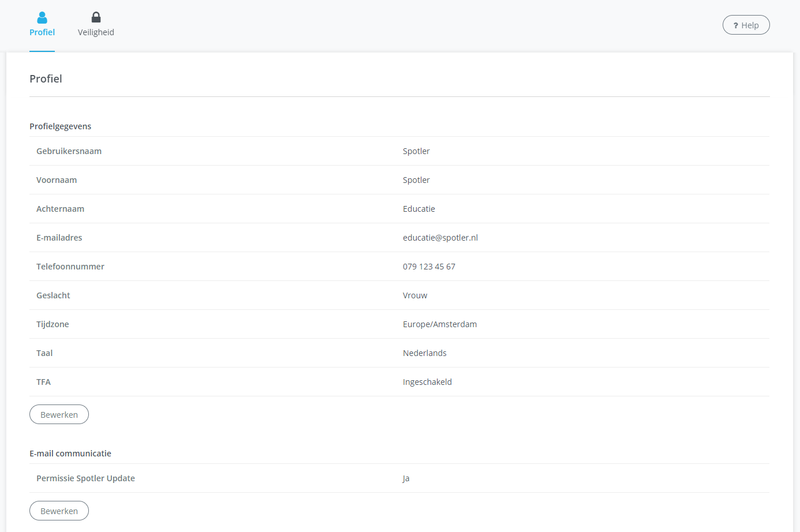Click the Taal value Nederlands

tap(424, 353)
